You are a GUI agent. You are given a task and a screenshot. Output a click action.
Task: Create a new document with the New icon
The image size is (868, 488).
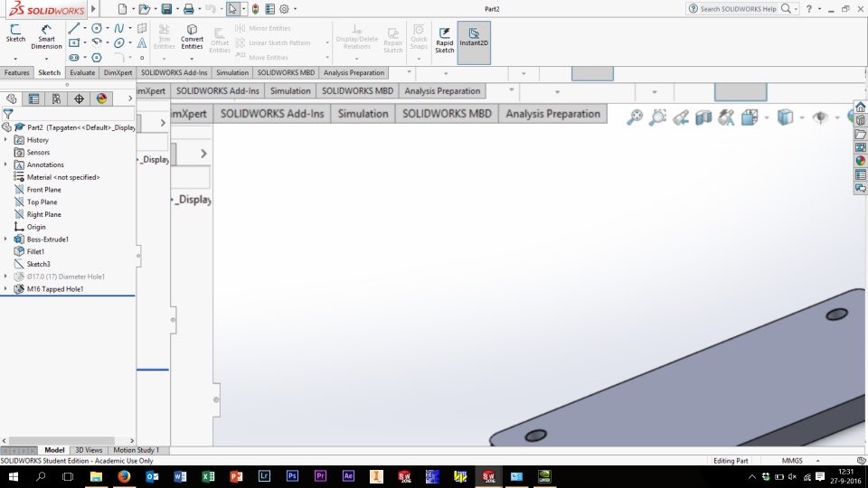(x=122, y=9)
